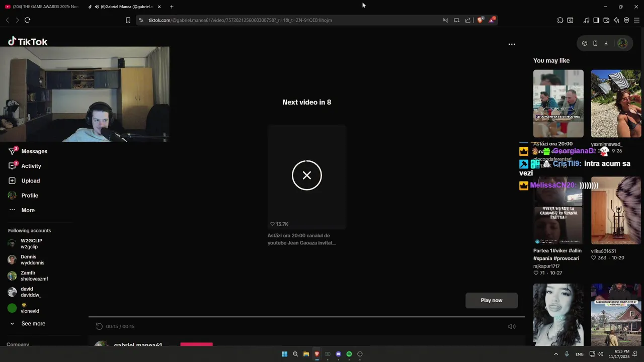Open the More sidebar menu
This screenshot has width=644, height=362.
point(22,210)
